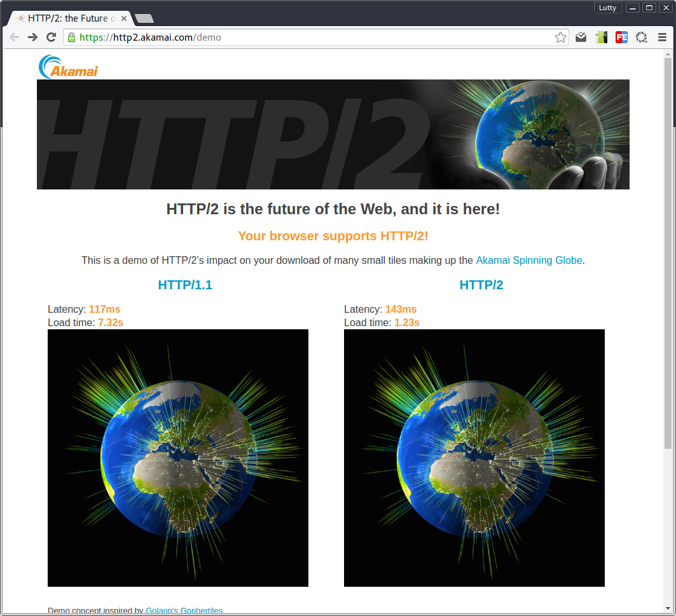Open the green padlock security info
The image size is (676, 616).
72,38
